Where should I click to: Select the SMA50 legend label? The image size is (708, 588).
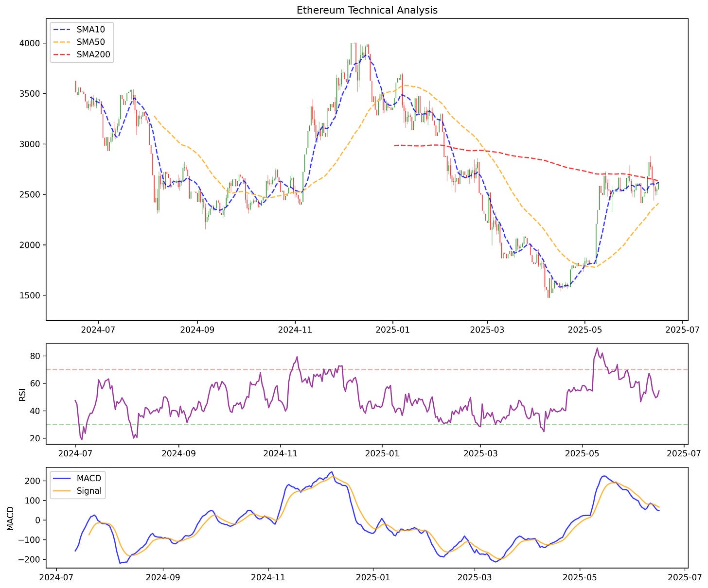coord(90,42)
